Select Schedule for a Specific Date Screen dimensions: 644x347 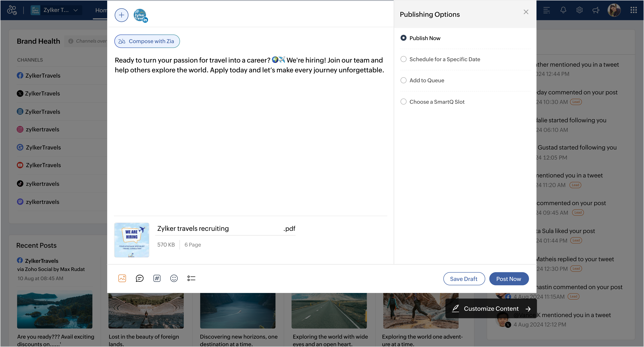(x=403, y=59)
